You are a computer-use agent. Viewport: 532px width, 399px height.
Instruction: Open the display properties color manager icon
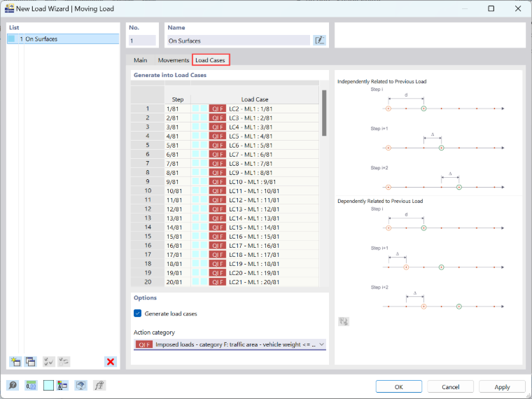tap(62, 386)
